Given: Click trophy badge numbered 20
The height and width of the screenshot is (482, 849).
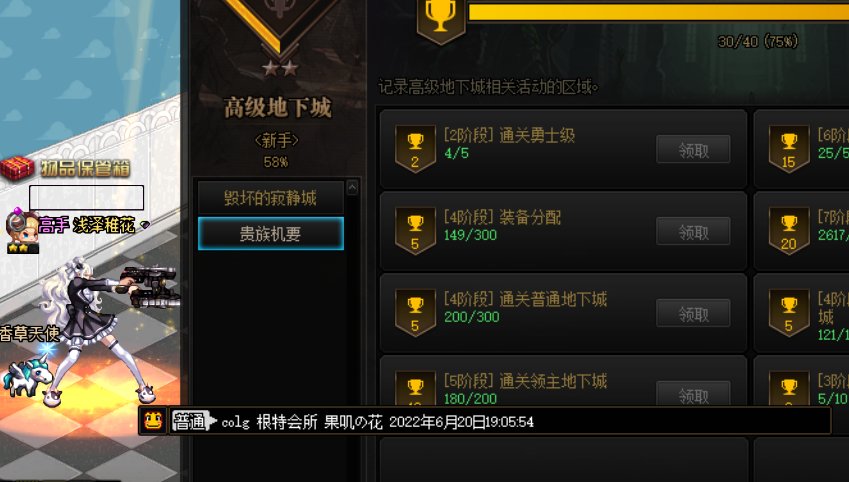Looking at the screenshot, I should pos(789,231).
